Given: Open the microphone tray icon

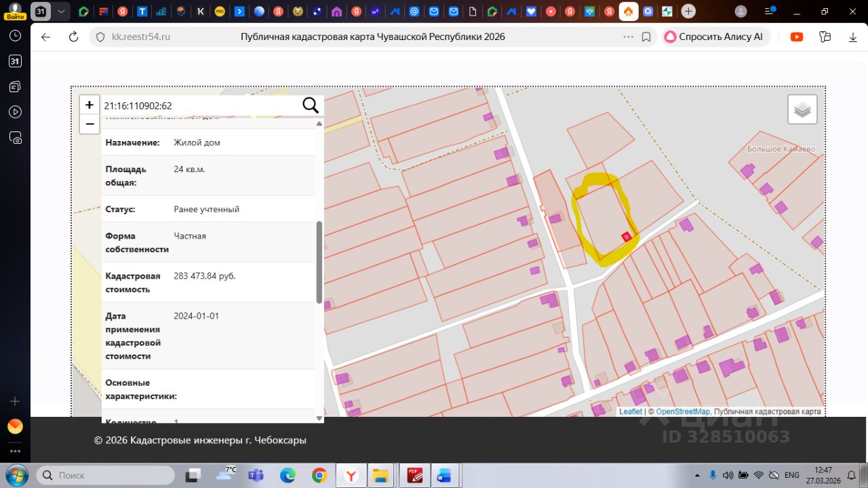Looking at the screenshot, I should (x=713, y=475).
